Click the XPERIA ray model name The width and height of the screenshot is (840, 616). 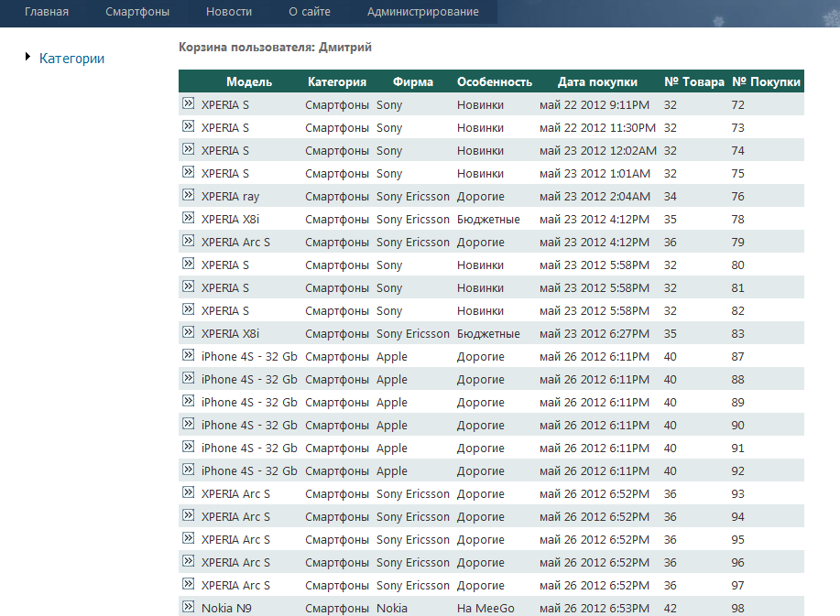[x=230, y=197]
